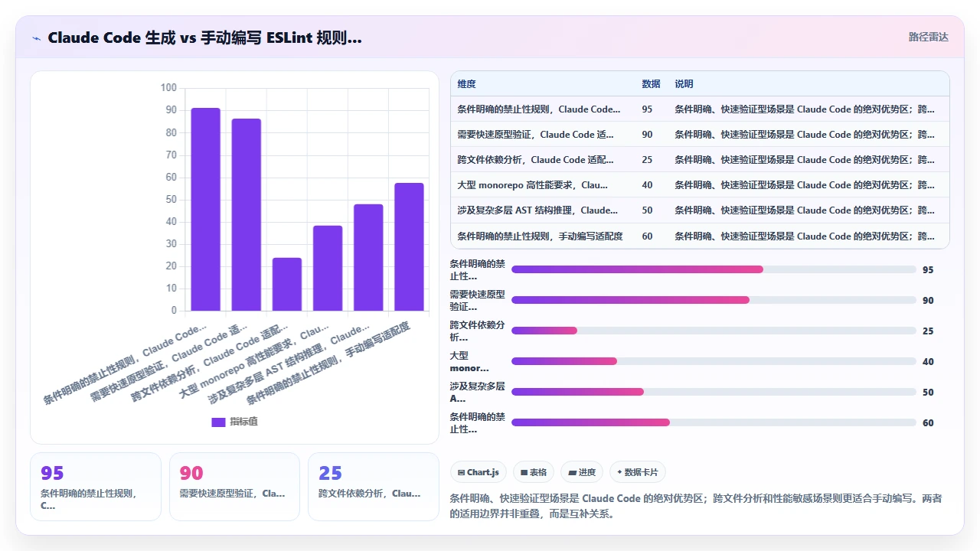Open the stat card showing 25
This screenshot has height=551, width=980.
pos(373,487)
